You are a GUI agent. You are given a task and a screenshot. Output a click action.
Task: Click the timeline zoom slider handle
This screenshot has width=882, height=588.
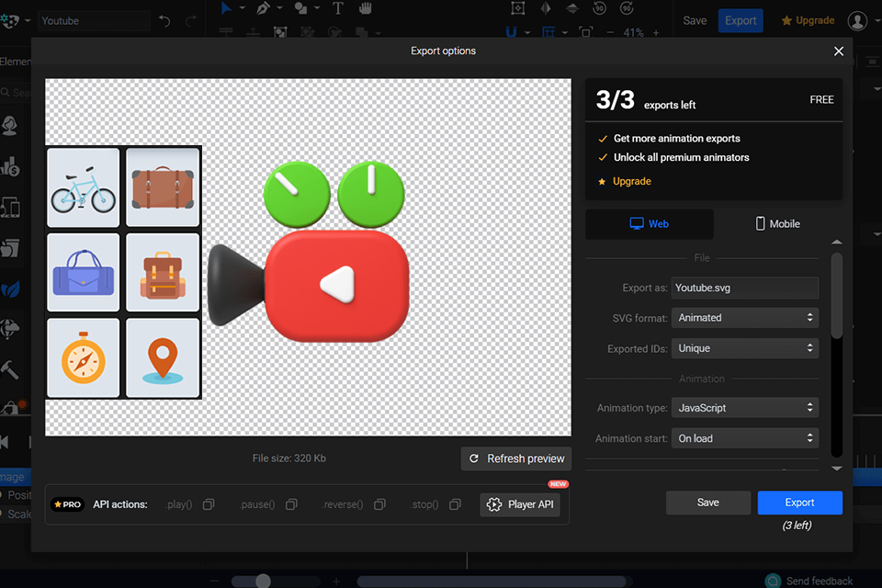[263, 581]
